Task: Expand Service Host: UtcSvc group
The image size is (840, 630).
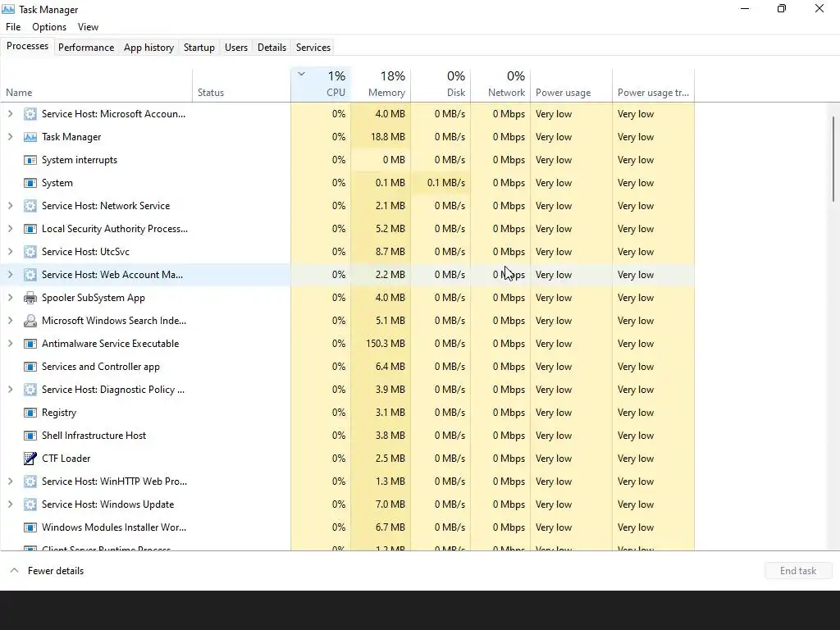Action: click(x=10, y=252)
